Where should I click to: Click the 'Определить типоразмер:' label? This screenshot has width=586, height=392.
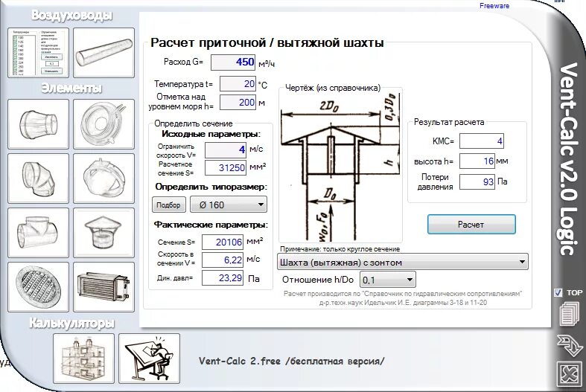211,187
